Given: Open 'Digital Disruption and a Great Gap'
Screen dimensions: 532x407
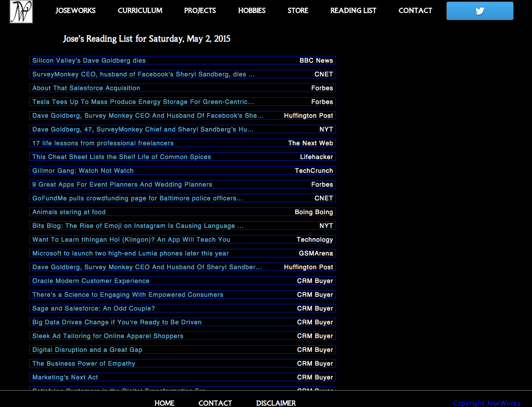Looking at the screenshot, I should point(87,350).
